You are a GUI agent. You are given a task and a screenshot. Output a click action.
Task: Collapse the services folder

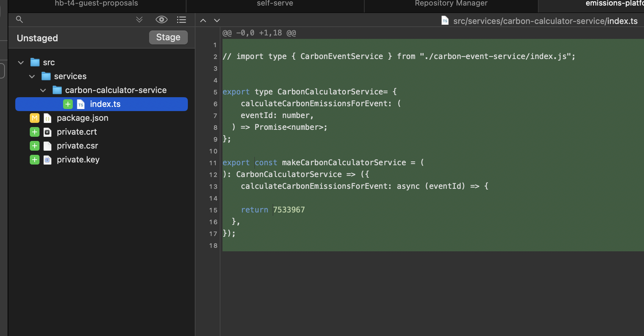tap(32, 76)
